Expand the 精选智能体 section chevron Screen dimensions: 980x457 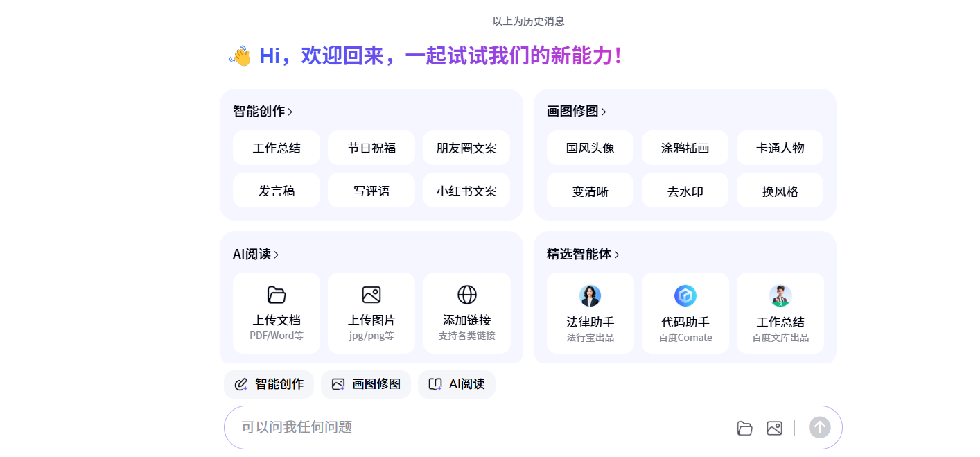coord(617,254)
